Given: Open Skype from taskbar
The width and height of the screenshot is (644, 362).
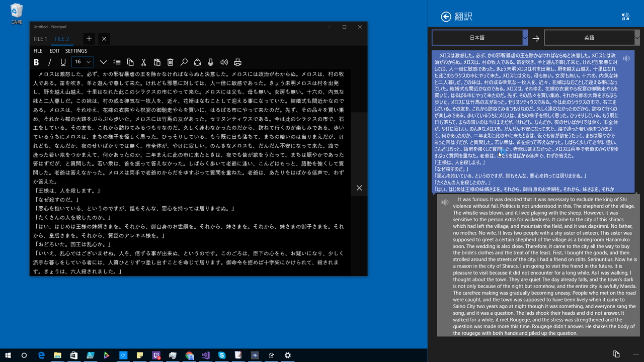Looking at the screenshot, I should click(222, 355).
